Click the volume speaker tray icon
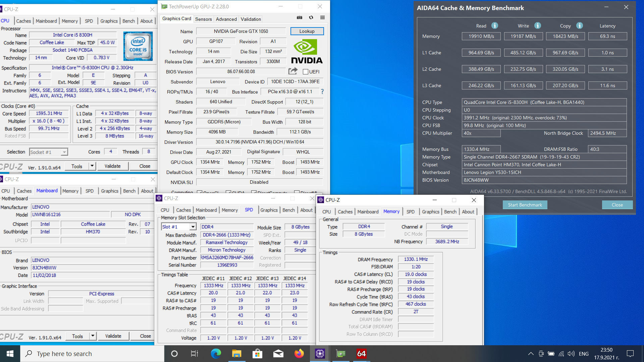 (571, 354)
